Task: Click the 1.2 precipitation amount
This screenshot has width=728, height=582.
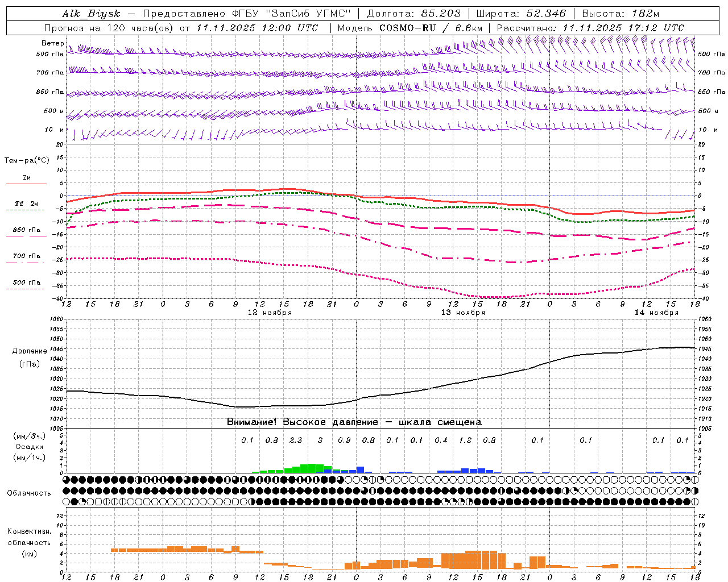Action: click(465, 440)
